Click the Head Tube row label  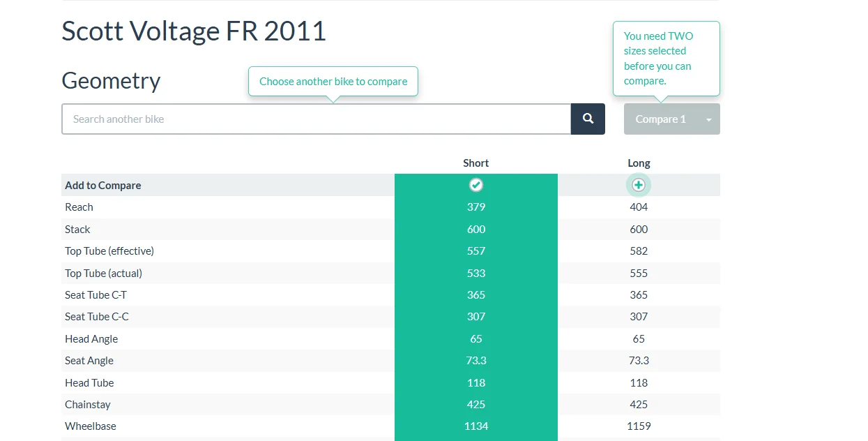click(x=89, y=383)
